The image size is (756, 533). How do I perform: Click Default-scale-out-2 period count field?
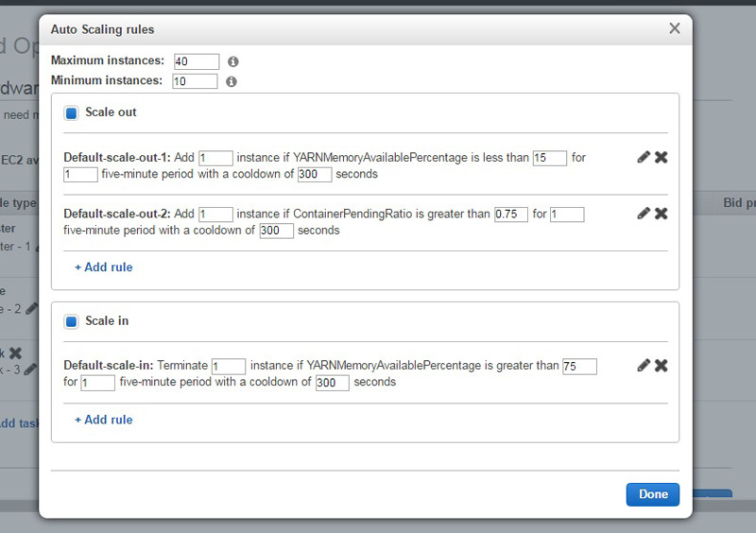[568, 215]
